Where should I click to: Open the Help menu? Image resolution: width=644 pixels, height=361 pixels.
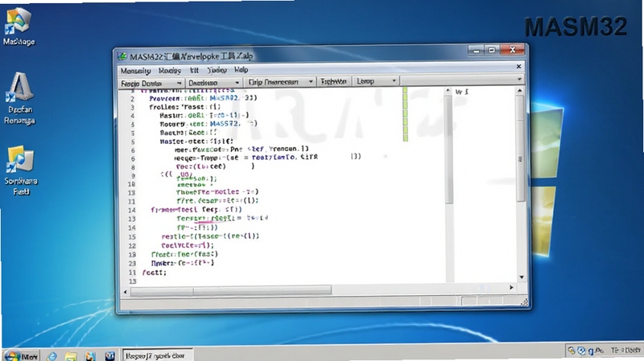(241, 70)
